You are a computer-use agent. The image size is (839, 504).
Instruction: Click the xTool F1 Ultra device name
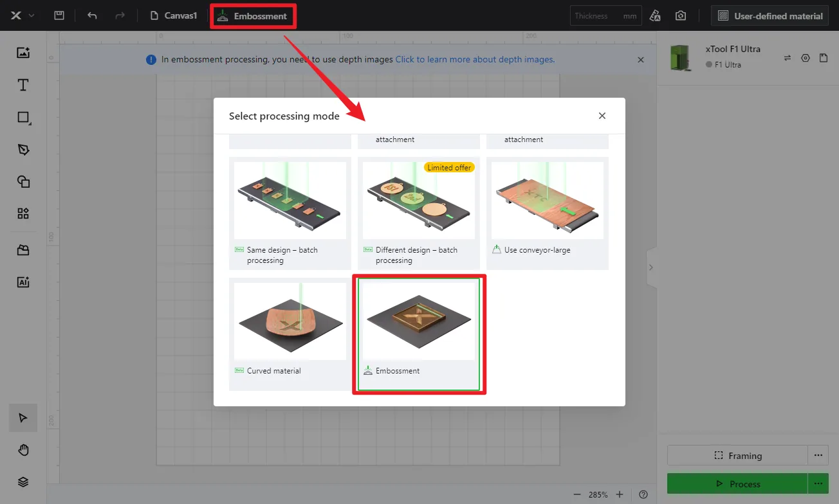733,49
